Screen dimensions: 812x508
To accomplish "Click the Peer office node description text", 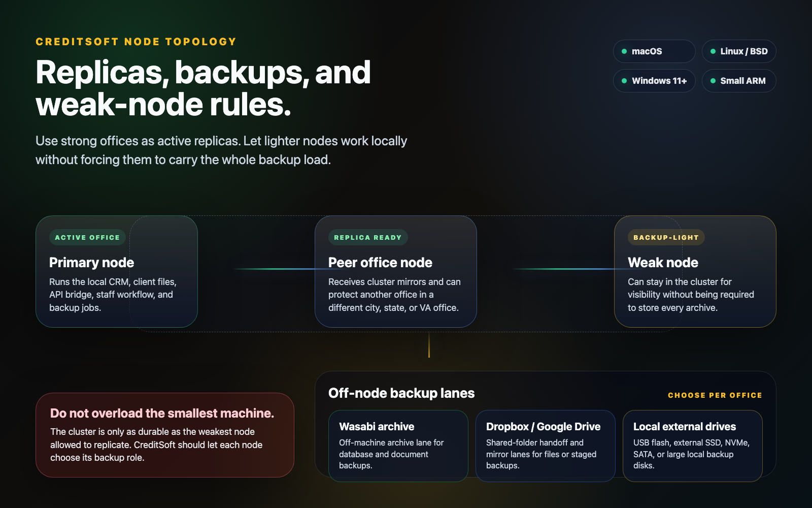I will (x=394, y=295).
